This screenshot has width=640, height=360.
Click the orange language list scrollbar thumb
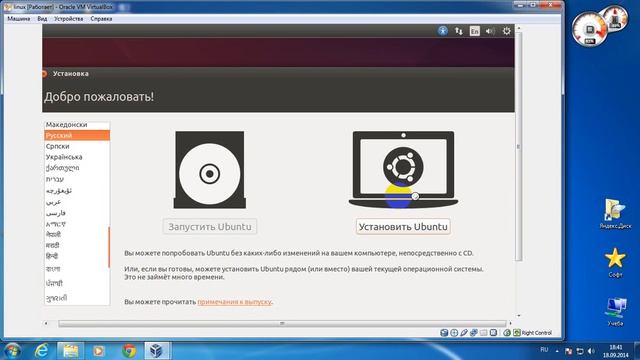coord(109,247)
